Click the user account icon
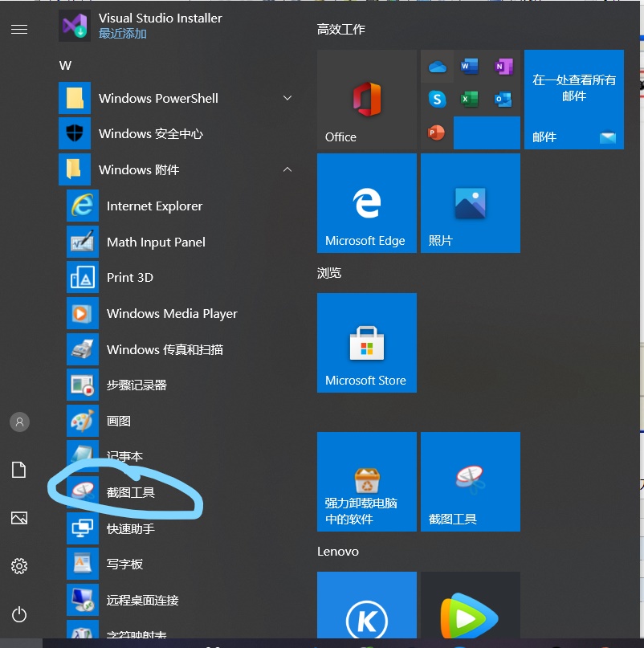 (19, 422)
